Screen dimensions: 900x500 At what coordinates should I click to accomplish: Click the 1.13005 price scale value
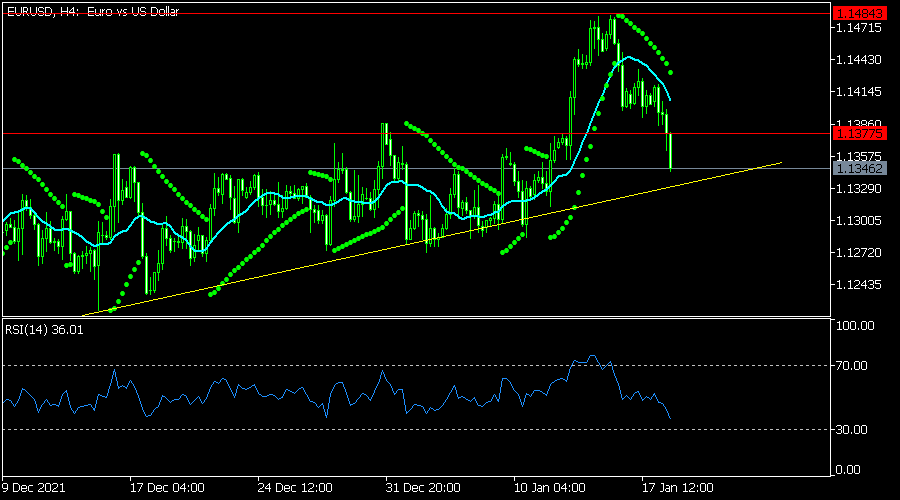pos(859,220)
